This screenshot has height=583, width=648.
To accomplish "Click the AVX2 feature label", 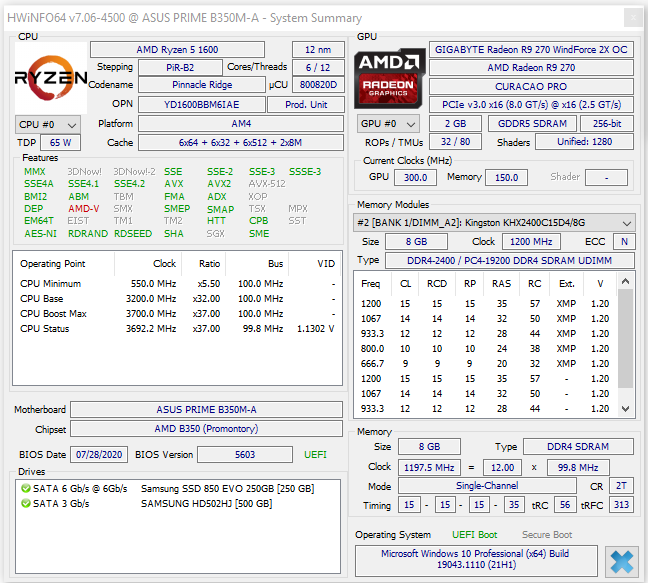I will point(219,184).
